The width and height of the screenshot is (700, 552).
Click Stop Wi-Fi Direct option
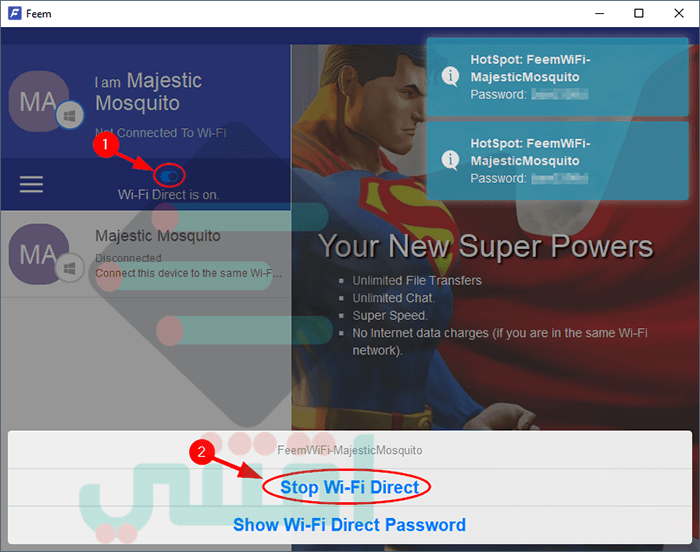point(349,487)
